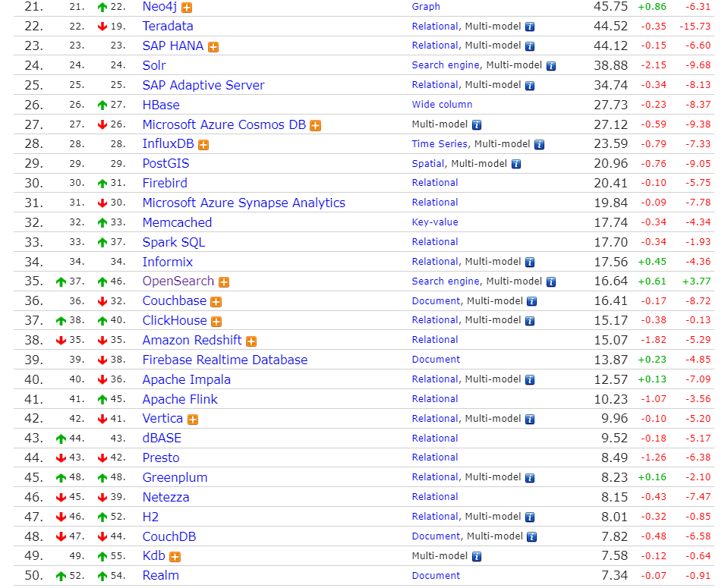Open the Neo4j database link
This screenshot has width=728, height=588.
pos(159,7)
